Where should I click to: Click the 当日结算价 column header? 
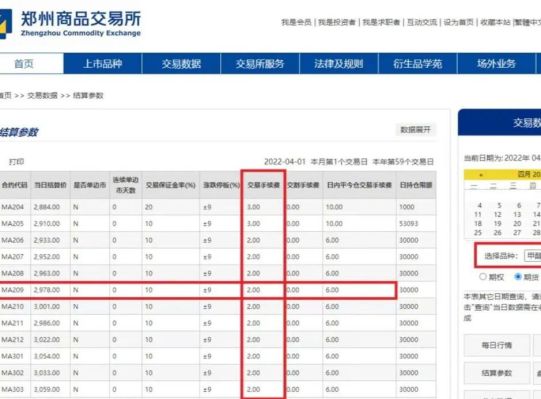(50, 185)
